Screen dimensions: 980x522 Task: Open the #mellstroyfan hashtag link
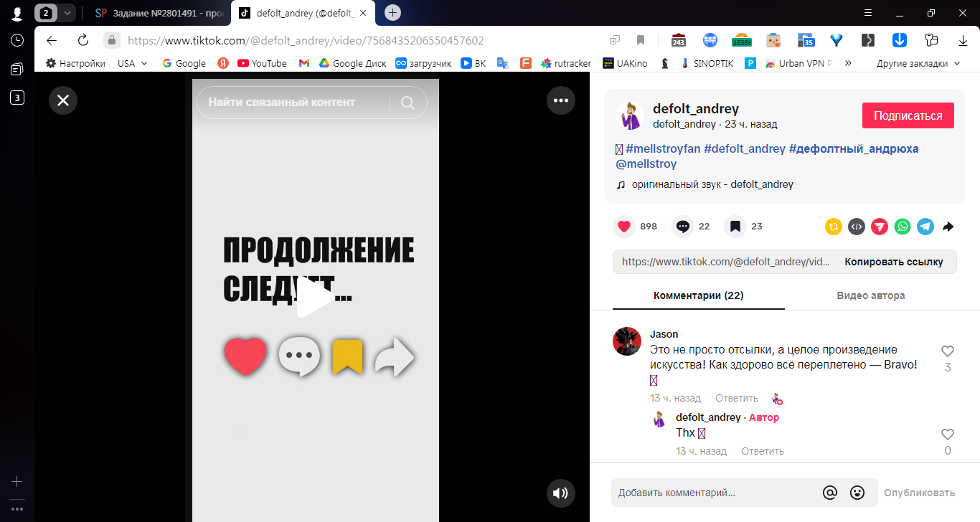pos(663,148)
